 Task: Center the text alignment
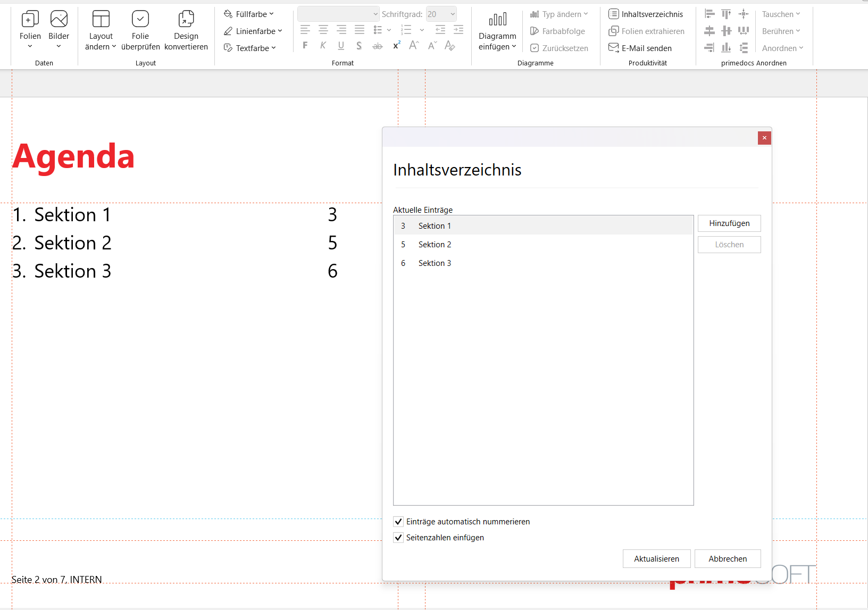point(323,30)
